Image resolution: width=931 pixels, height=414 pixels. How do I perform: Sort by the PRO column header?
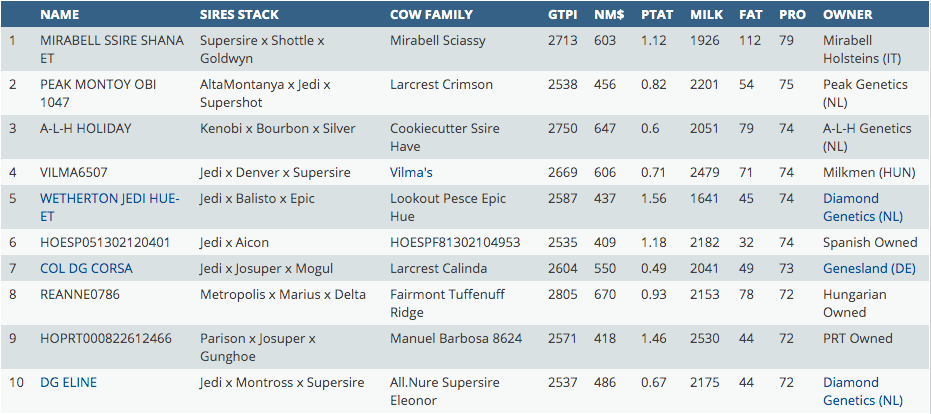(x=791, y=15)
